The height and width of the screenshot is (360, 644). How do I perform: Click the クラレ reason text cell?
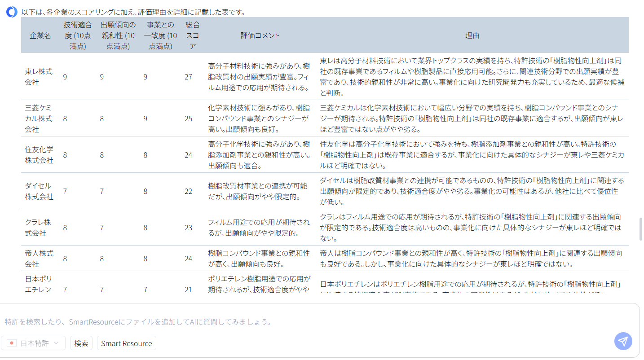click(x=472, y=228)
